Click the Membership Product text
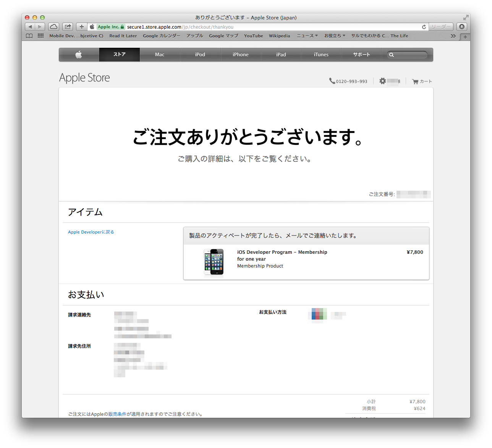Viewport: 492px width, 448px height. (x=260, y=266)
